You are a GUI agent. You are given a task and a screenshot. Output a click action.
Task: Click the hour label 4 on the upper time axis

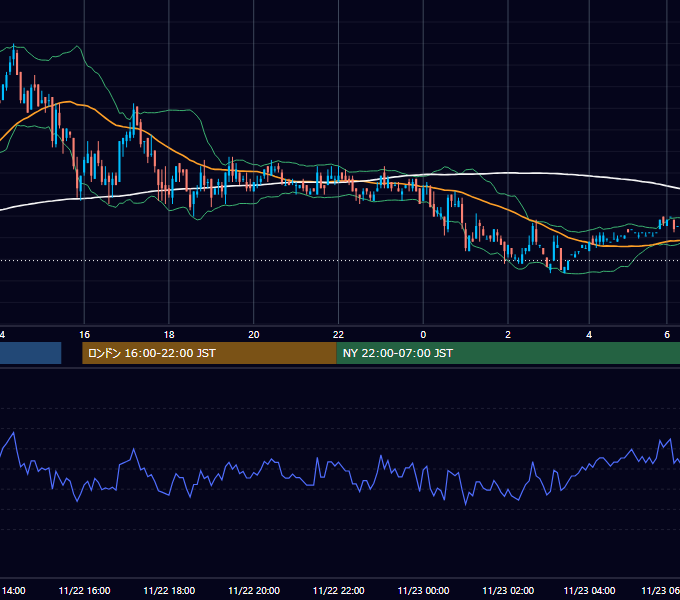589,335
